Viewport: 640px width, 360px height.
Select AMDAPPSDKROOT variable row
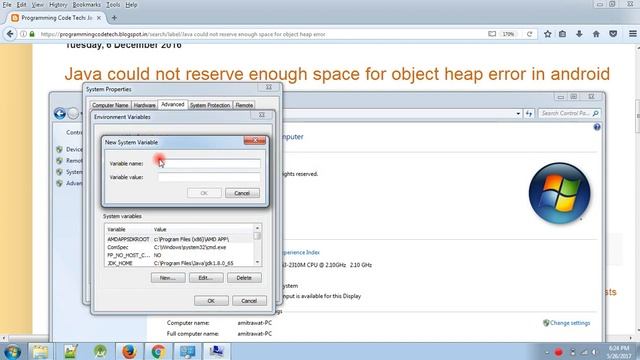pyautogui.click(x=179, y=239)
